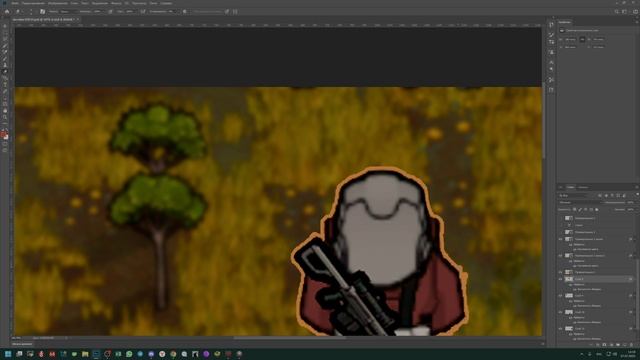
Task: Select the highlighted layer's thumbnail
Action: coord(569,279)
